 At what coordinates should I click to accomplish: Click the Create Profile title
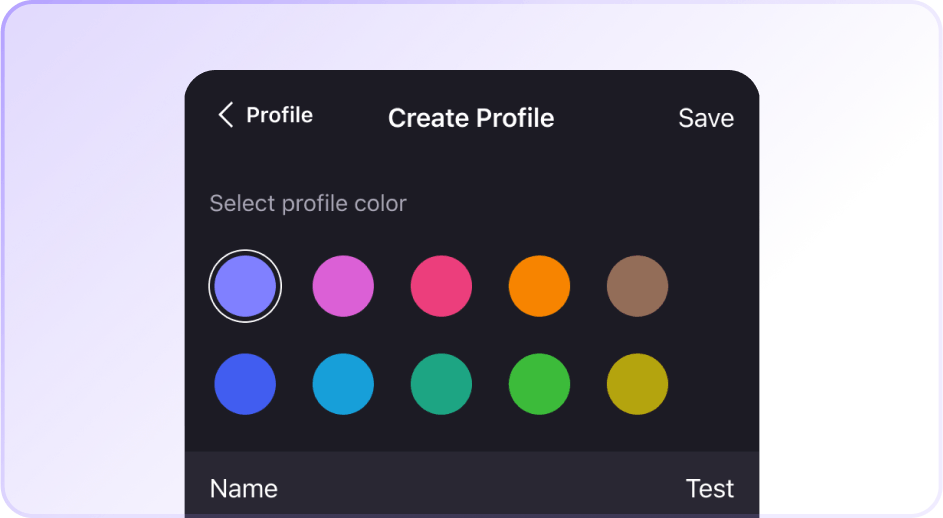(470, 118)
